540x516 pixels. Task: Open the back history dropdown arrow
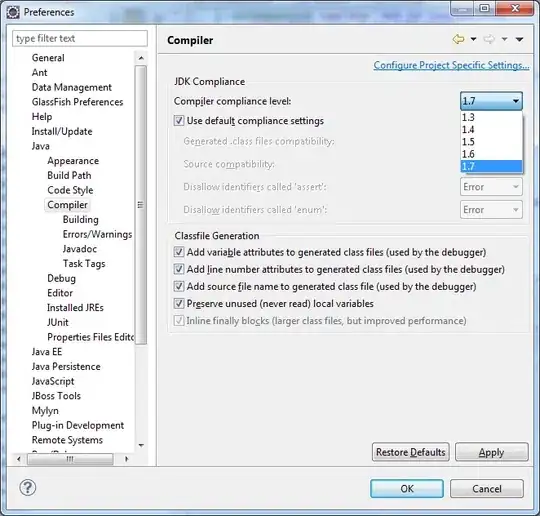coord(474,39)
